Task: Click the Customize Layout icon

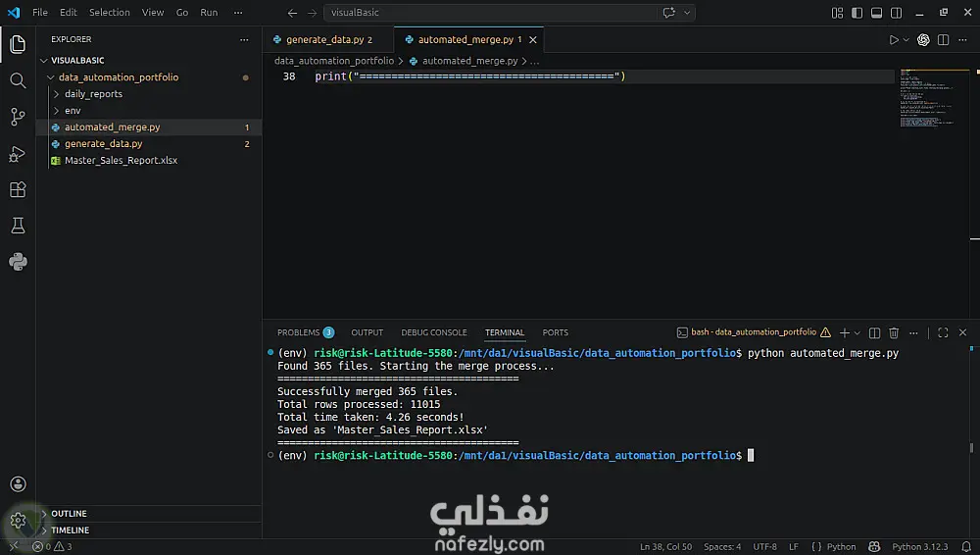Action: tap(838, 13)
